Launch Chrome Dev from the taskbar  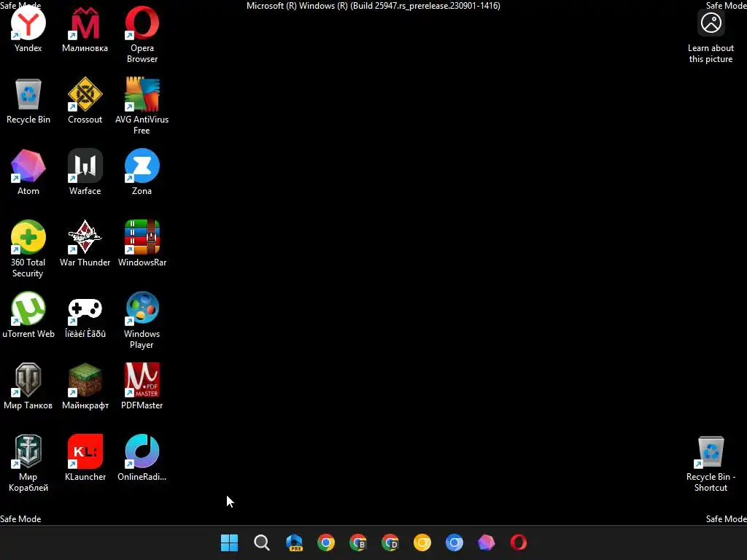390,542
